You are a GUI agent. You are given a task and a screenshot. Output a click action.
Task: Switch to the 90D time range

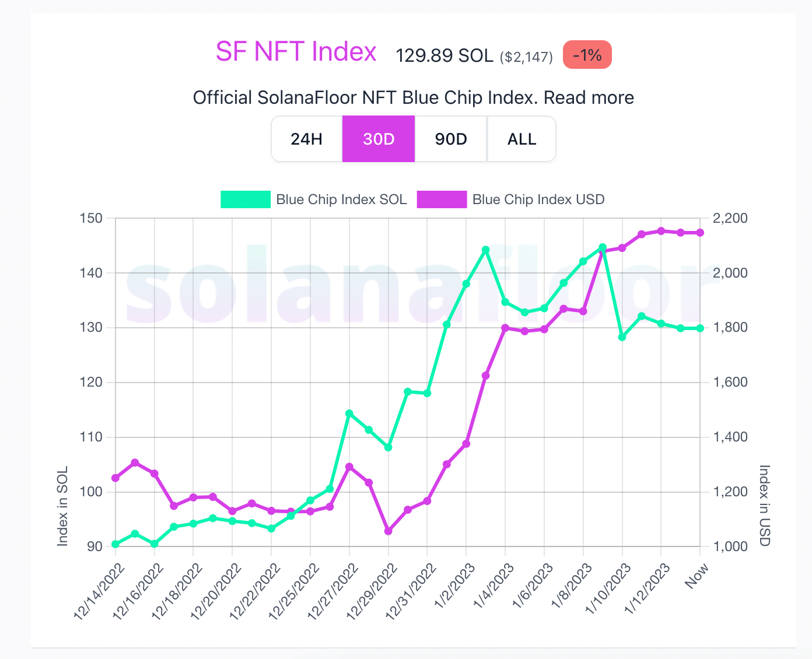pos(451,139)
